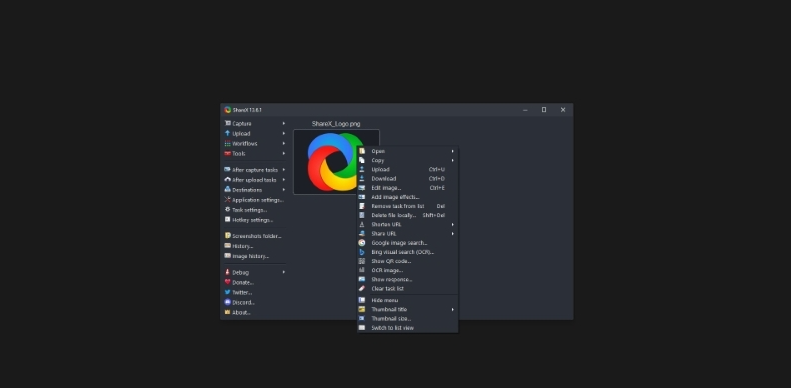The width and height of the screenshot is (791, 388).
Task: Expand the After upload tasks arrow
Action: (x=284, y=180)
